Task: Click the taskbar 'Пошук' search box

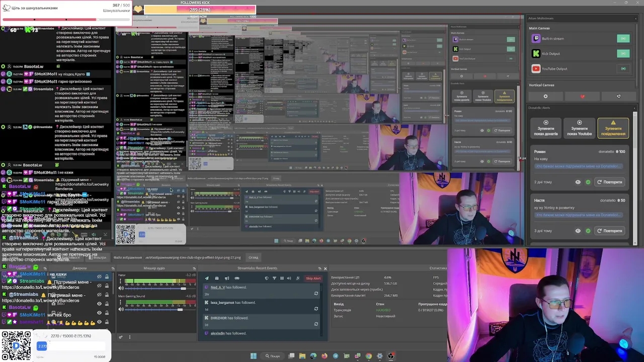Action: [x=273, y=356]
